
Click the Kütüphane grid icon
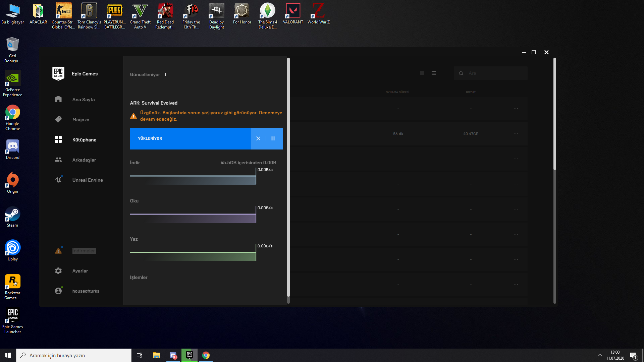pos(58,139)
